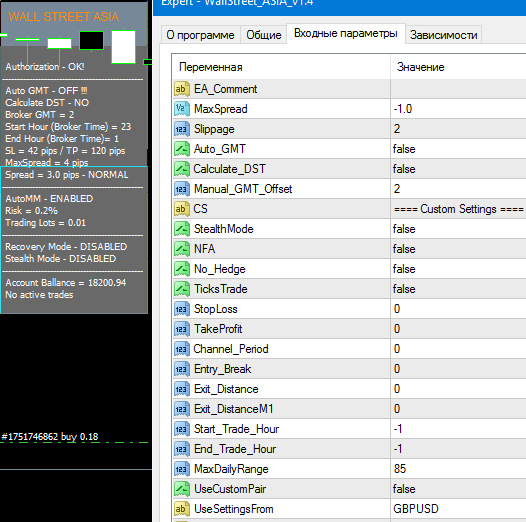Open the О программе tab
The height and width of the screenshot is (522, 526).
pyautogui.click(x=201, y=35)
